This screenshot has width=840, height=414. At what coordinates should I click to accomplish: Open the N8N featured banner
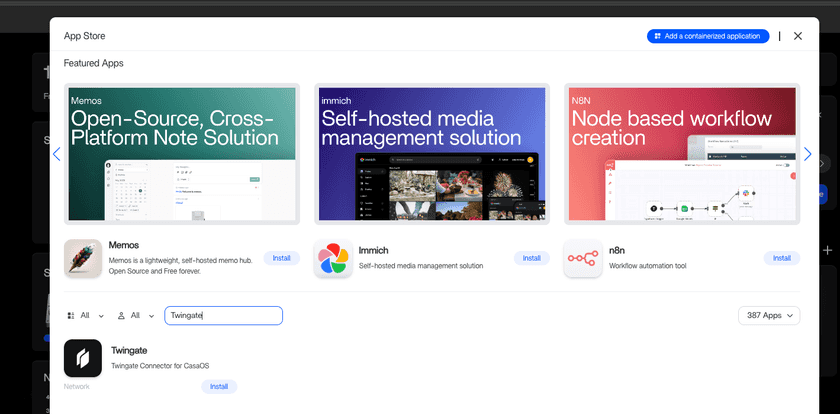tap(682, 154)
